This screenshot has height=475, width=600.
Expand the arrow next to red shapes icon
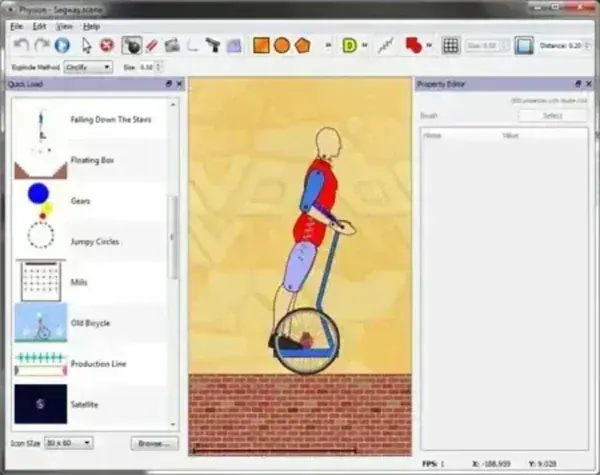click(x=429, y=46)
